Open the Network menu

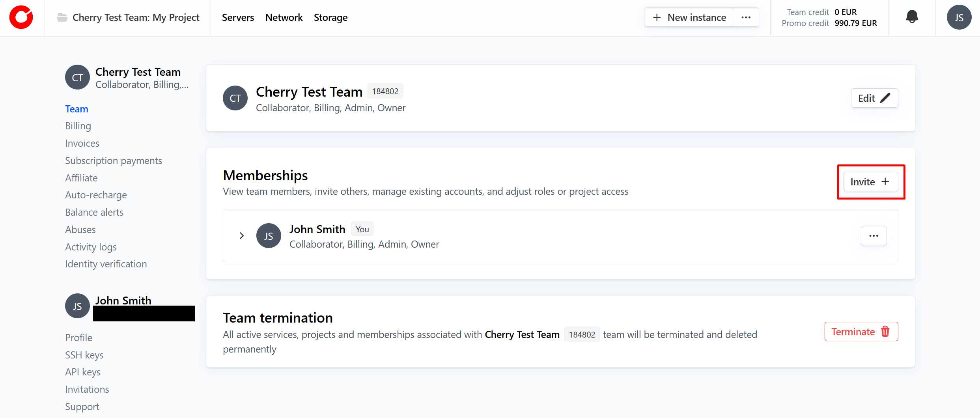pos(284,17)
